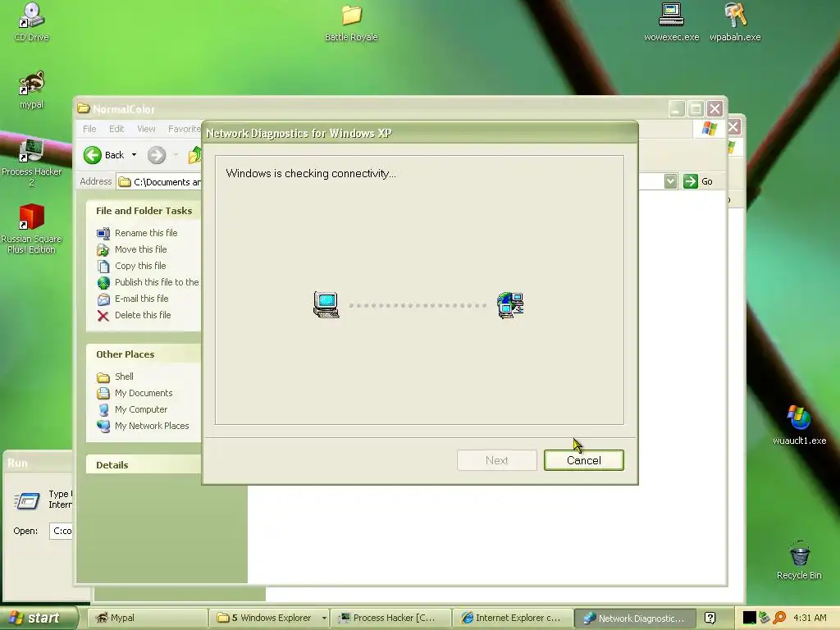Open View menu in NormalColor window

(x=146, y=129)
